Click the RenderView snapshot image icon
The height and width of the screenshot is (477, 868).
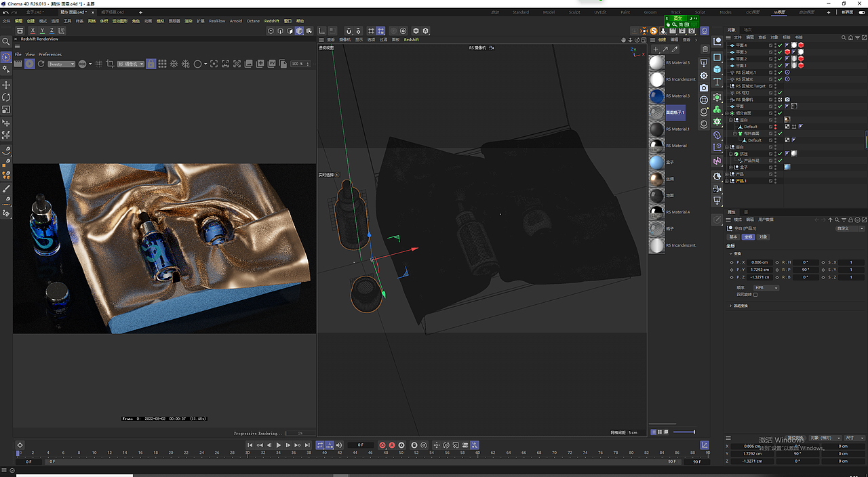pos(249,64)
